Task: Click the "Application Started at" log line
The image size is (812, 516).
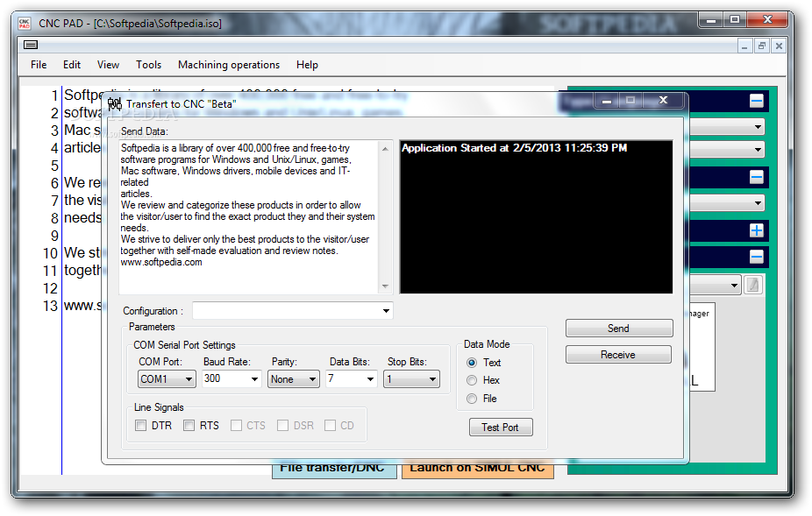Action: click(514, 148)
